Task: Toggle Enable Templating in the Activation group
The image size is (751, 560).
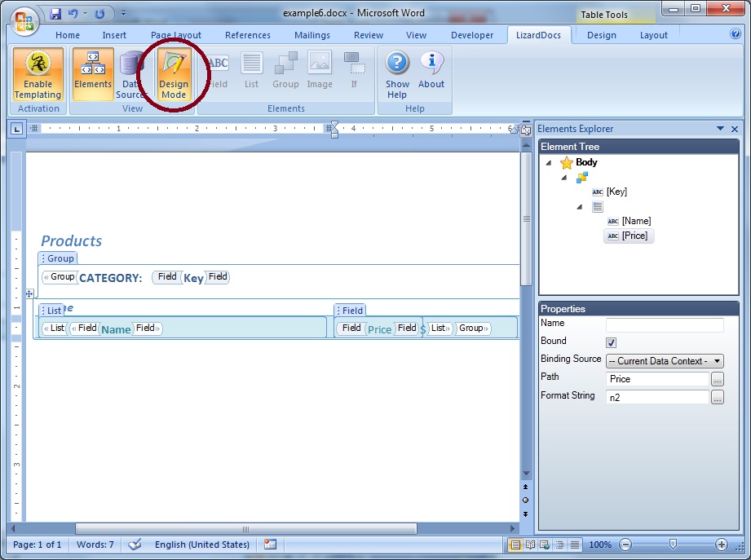Action: [x=38, y=75]
